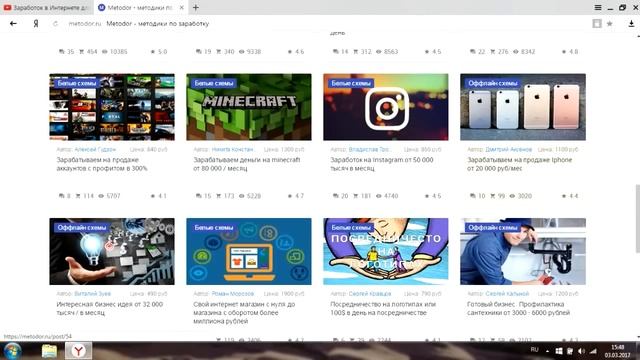
Task: Click views eye icon showing 10385
Action: coord(104,52)
